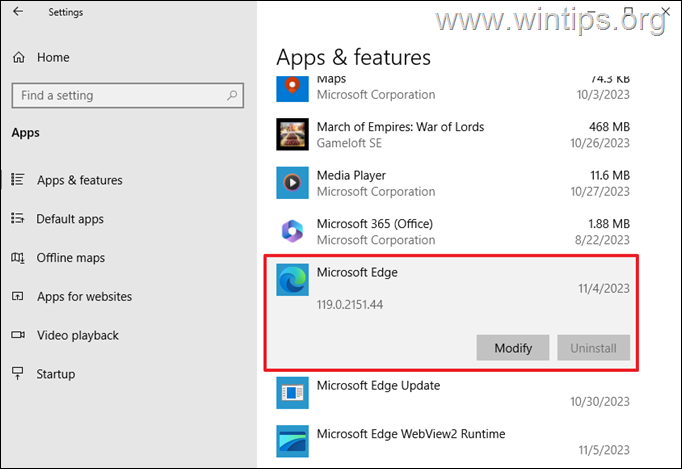Click the 1.88 MB size value
682x469 pixels.
point(609,224)
